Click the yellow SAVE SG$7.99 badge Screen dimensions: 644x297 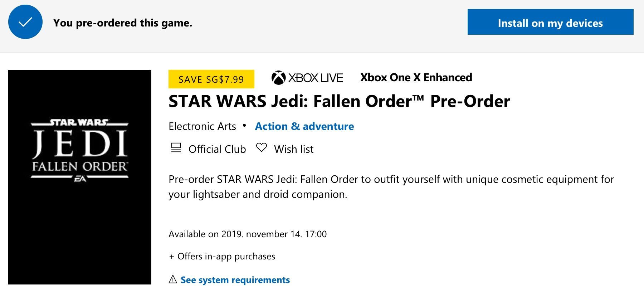(x=211, y=79)
